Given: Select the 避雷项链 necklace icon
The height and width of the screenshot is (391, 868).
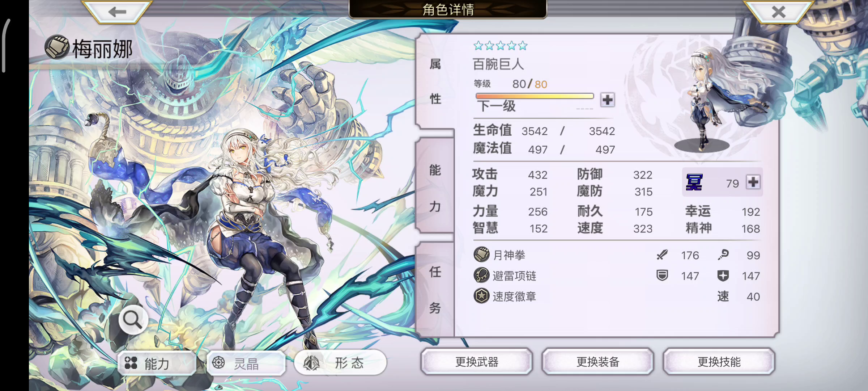Looking at the screenshot, I should [481, 275].
